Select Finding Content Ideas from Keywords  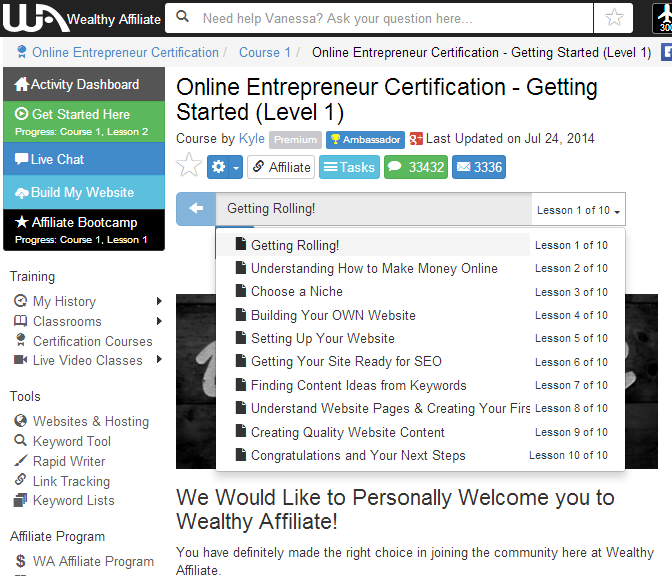tap(420, 385)
